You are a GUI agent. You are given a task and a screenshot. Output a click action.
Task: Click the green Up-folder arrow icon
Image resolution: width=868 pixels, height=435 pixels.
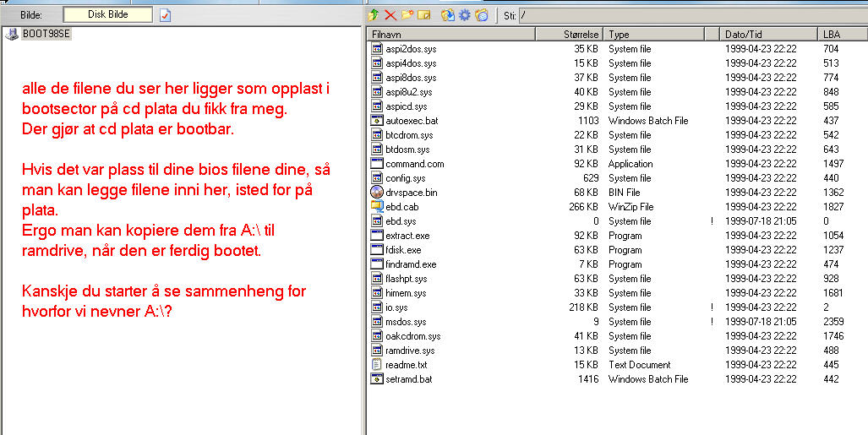[x=374, y=15]
